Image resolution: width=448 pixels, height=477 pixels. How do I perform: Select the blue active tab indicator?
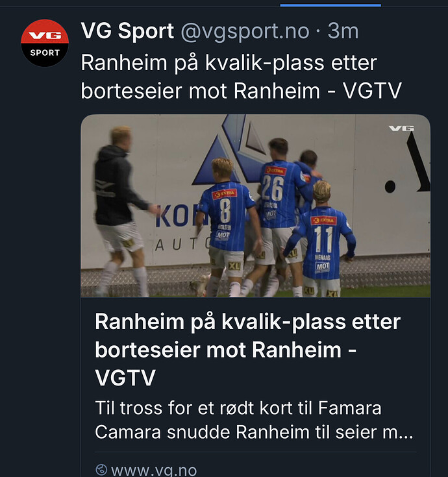click(330, 4)
